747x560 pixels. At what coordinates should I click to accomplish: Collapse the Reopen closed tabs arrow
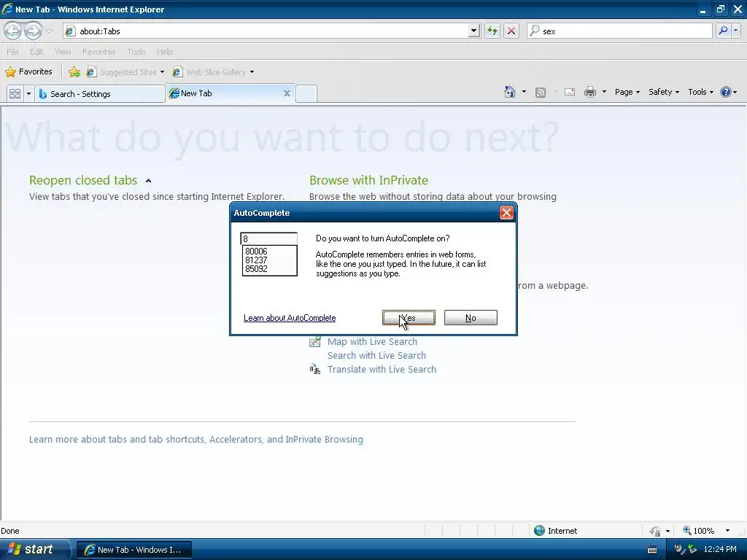(x=148, y=181)
